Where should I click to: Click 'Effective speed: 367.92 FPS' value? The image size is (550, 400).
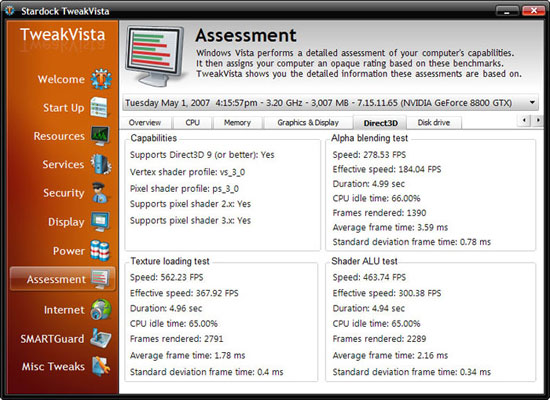(184, 293)
